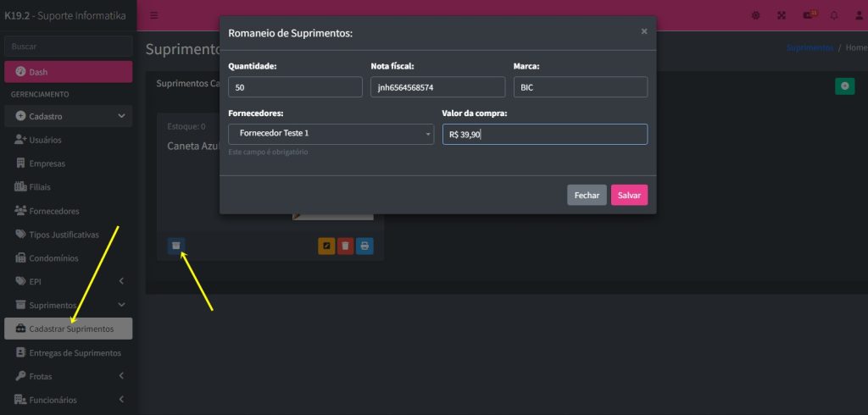Click the hamburger menu icon in top bar
The image size is (868, 415).
[x=153, y=15]
